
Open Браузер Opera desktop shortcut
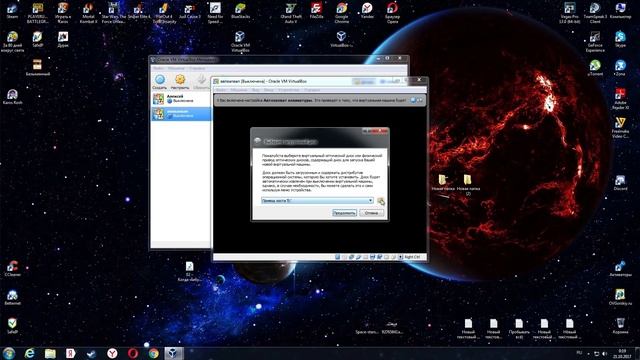tap(392, 12)
